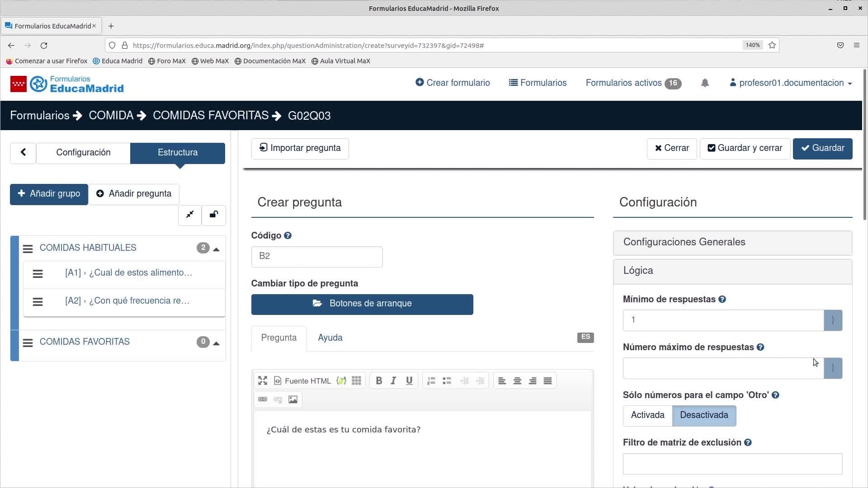Viewport: 868px width, 488px height.
Task: Click Guardar y cerrar button
Action: click(x=745, y=148)
